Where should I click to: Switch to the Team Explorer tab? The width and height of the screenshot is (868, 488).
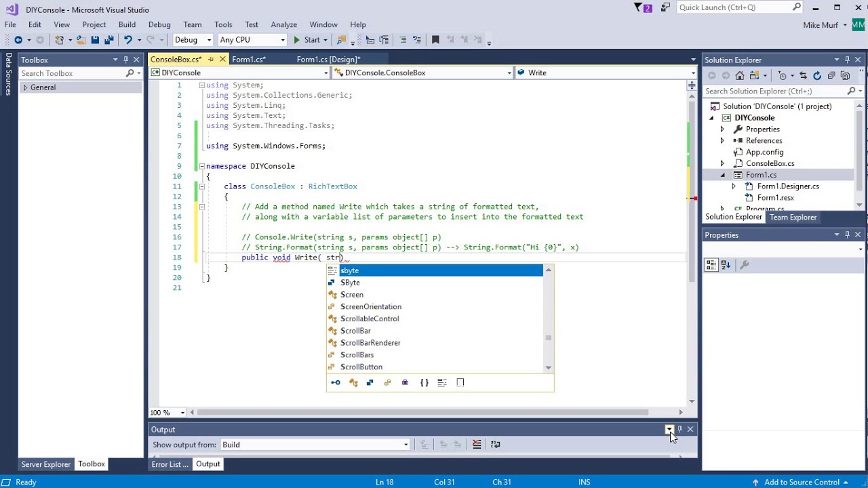coord(793,217)
